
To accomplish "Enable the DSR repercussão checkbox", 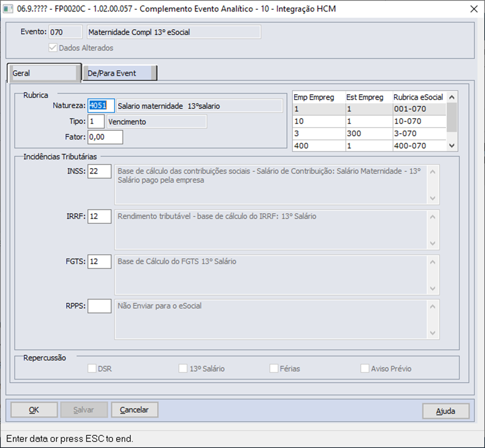I will tap(92, 369).
